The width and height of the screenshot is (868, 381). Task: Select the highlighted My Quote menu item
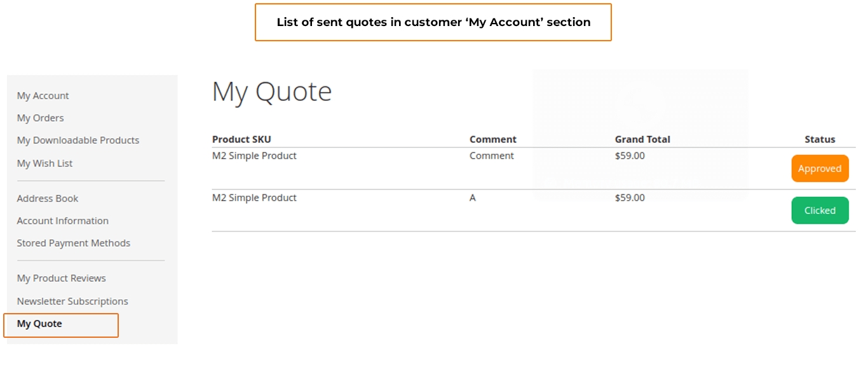[39, 324]
